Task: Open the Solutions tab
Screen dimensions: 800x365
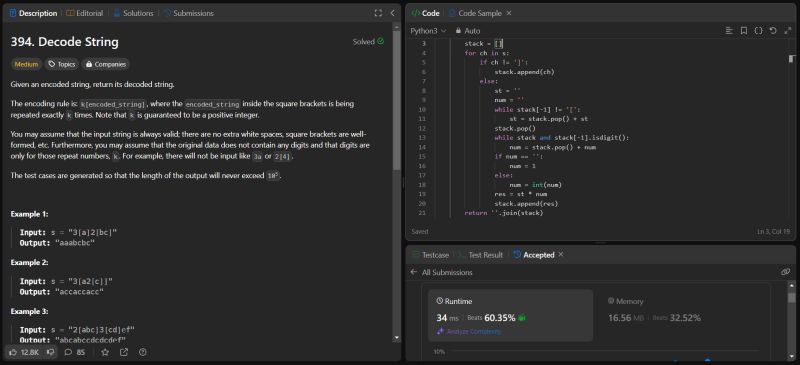Action: point(133,13)
